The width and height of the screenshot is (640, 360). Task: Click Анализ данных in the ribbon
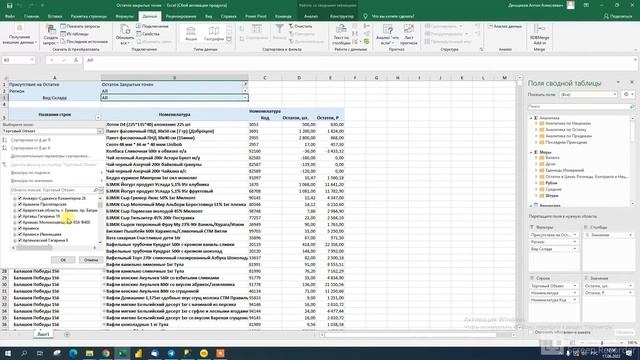tap(505, 26)
